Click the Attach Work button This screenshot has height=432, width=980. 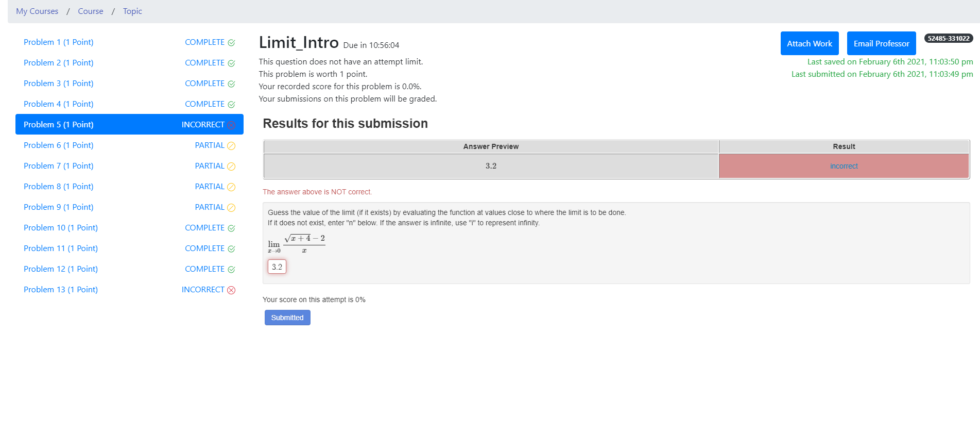click(810, 43)
